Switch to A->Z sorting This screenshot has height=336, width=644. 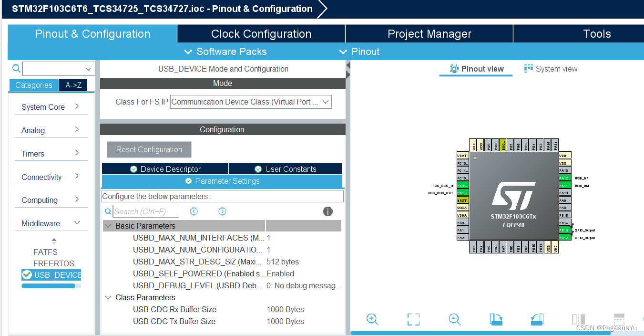tap(73, 85)
